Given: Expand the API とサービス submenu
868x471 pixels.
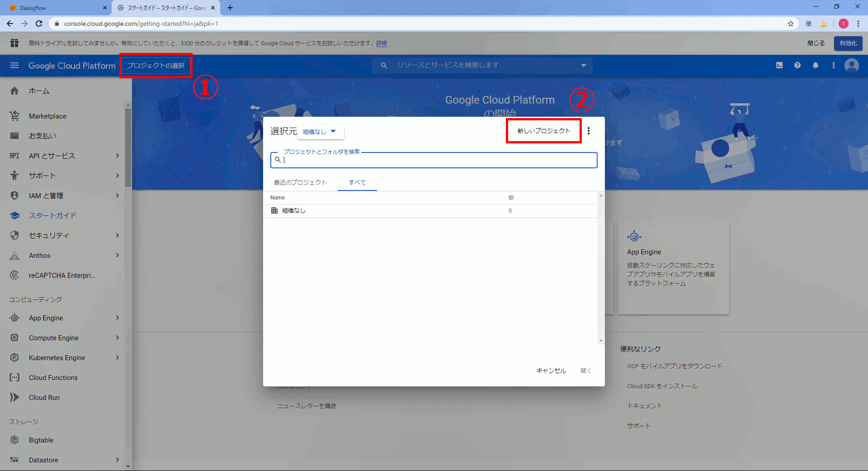Looking at the screenshot, I should coord(118,156).
